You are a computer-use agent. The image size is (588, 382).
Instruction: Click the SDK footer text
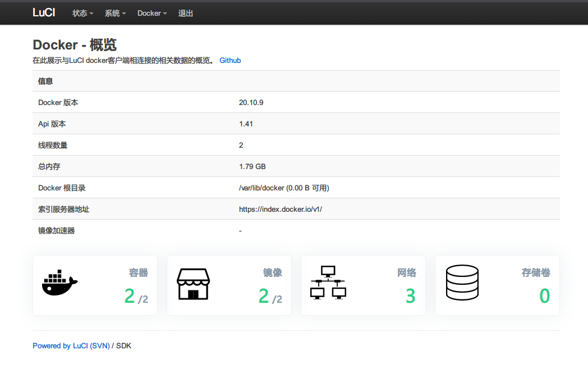[x=124, y=346]
